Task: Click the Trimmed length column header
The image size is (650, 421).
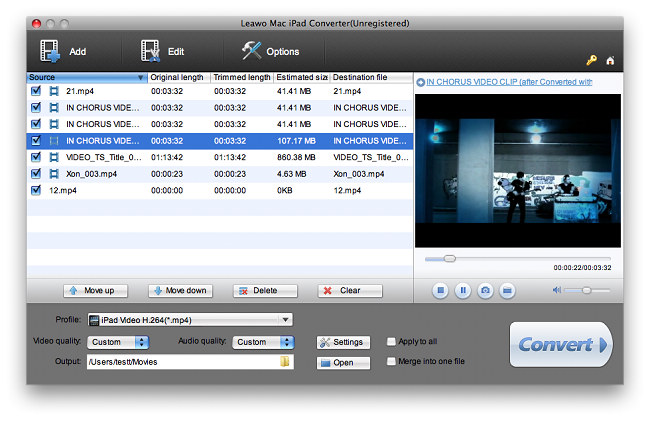Action: tap(243, 77)
